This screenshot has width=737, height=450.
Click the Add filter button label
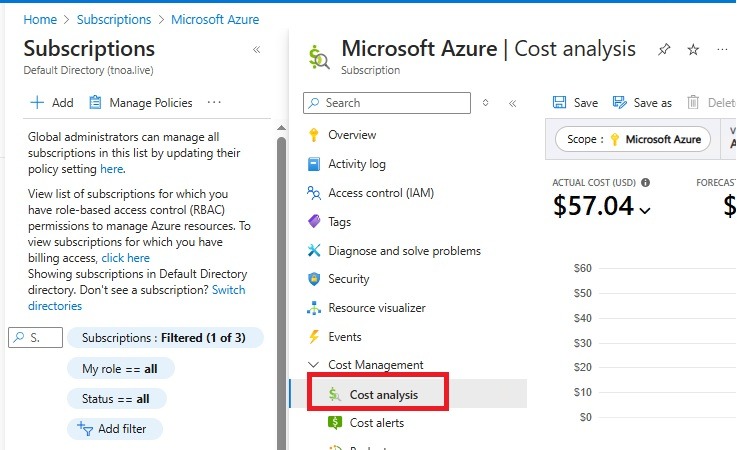(122, 428)
